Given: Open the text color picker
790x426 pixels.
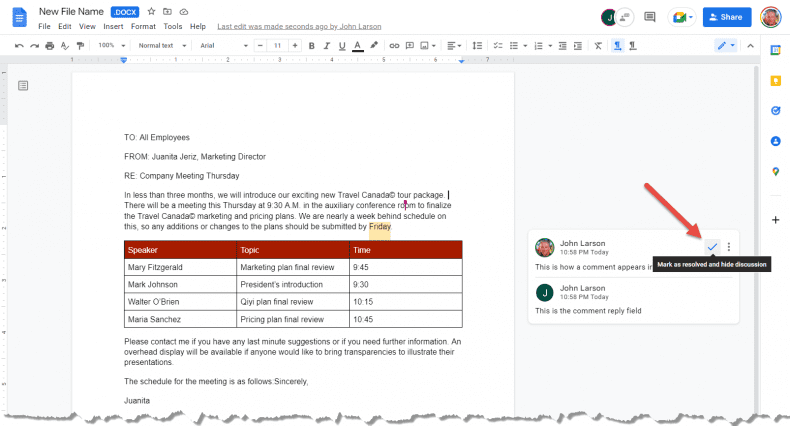Looking at the screenshot, I should pos(357,45).
